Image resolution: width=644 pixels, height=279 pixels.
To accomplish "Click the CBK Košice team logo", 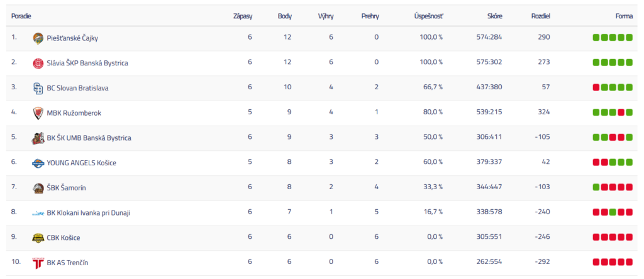I will (x=38, y=238).
